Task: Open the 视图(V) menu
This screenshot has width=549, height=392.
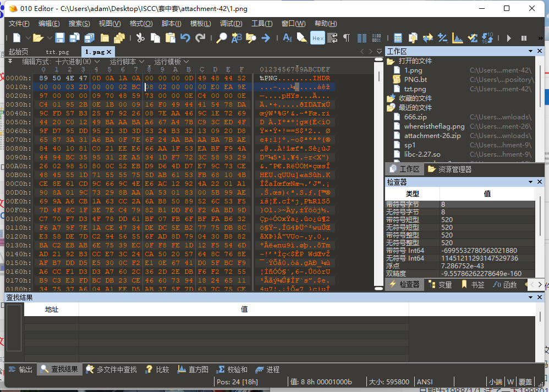Action: point(109,24)
